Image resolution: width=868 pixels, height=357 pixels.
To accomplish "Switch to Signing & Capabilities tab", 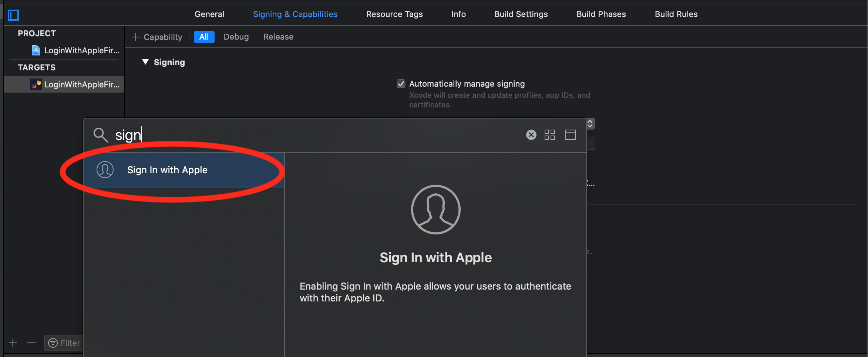I will click(x=295, y=14).
